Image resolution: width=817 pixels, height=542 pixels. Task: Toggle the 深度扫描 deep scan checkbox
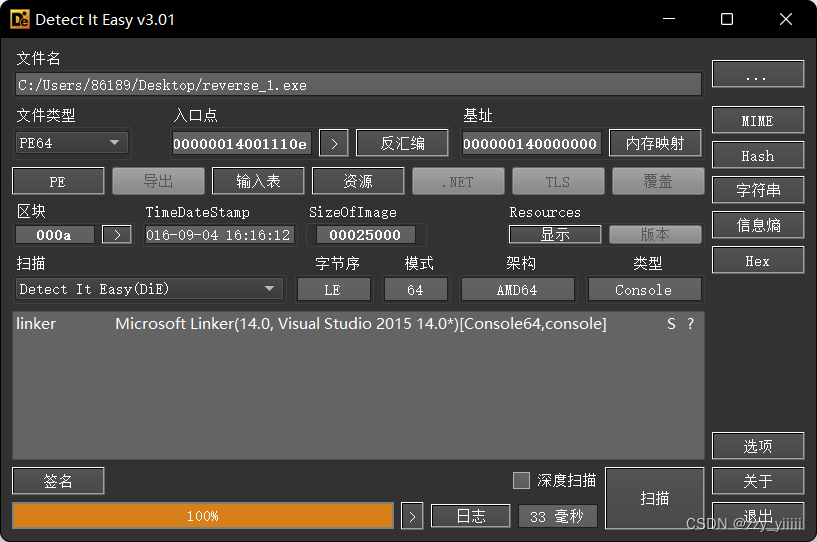(x=521, y=480)
